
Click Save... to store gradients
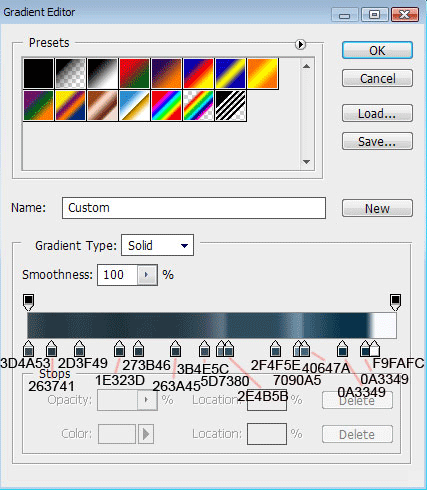(x=377, y=141)
